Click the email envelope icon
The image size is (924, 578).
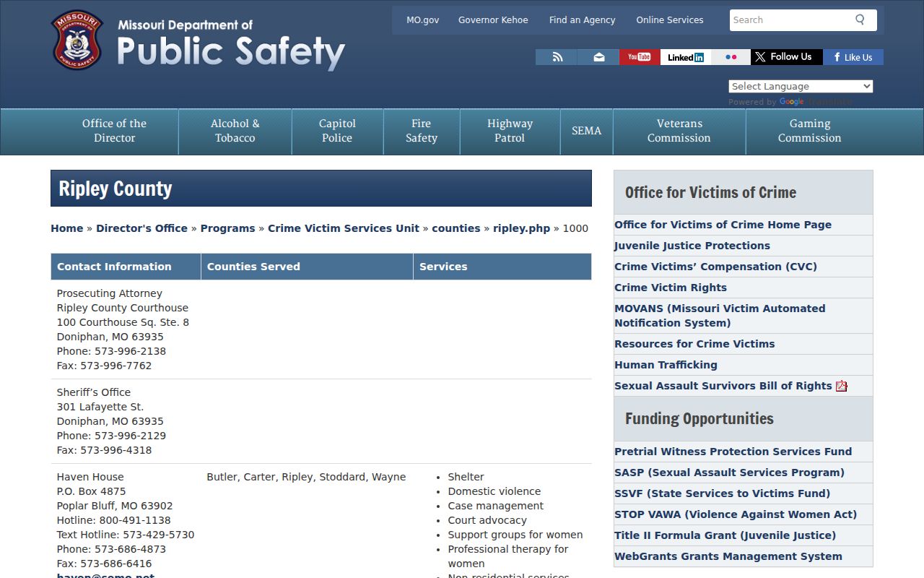point(598,57)
